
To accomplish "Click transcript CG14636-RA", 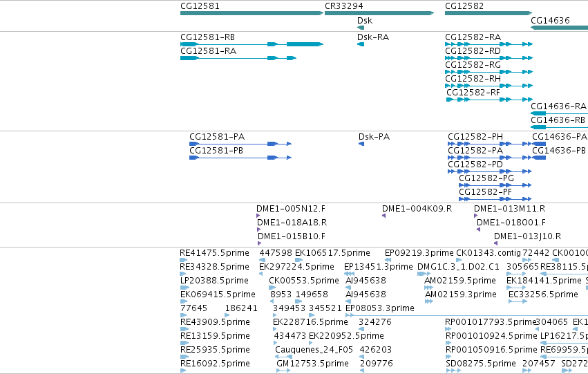I will point(560,113).
